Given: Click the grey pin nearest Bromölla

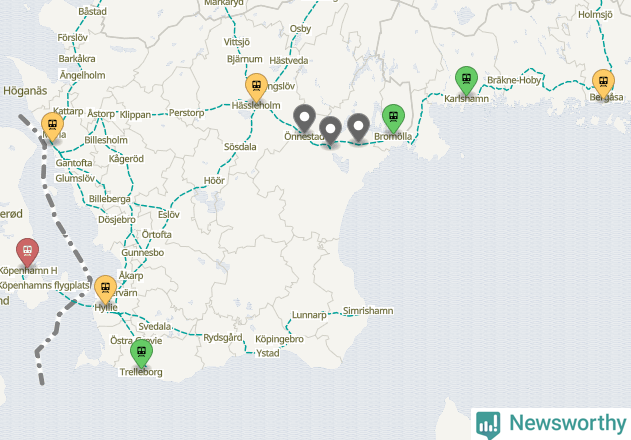Looking at the screenshot, I should click(358, 127).
